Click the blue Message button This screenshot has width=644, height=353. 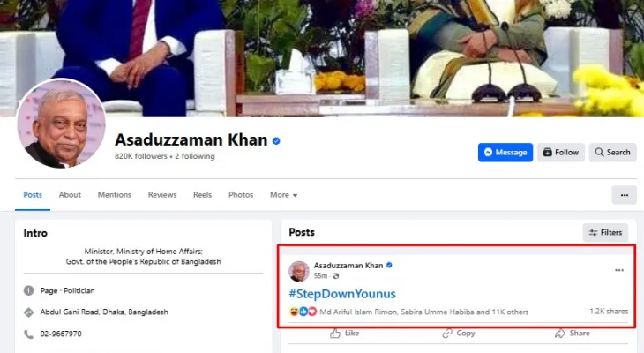click(505, 153)
